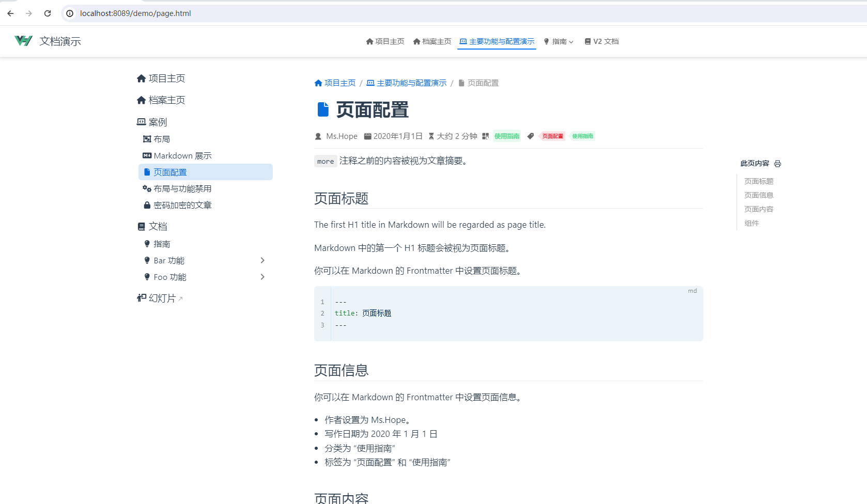Click the inline code 'more'
The image size is (867, 504).
tap(326, 161)
